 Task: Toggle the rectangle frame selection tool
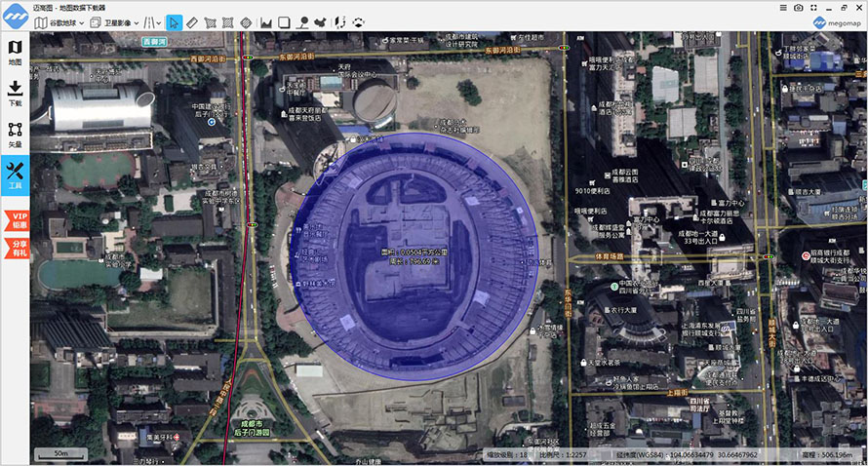pyautogui.click(x=284, y=22)
